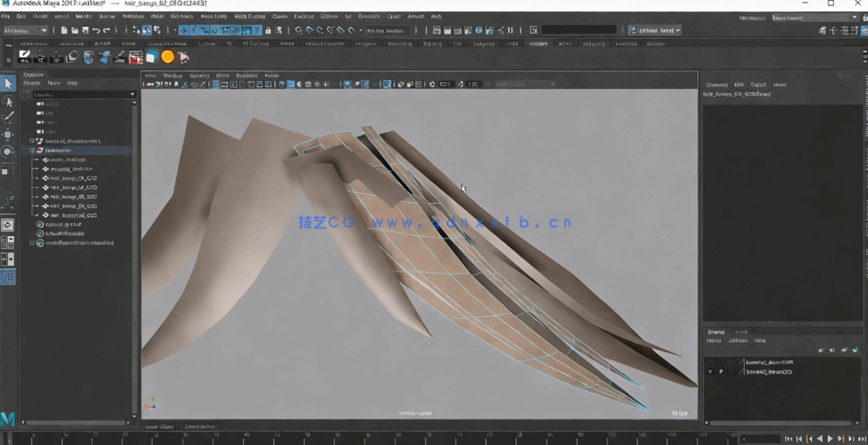Activate the Paint Selection brush tool
Viewport: 868px width, 445px height.
tap(8, 118)
